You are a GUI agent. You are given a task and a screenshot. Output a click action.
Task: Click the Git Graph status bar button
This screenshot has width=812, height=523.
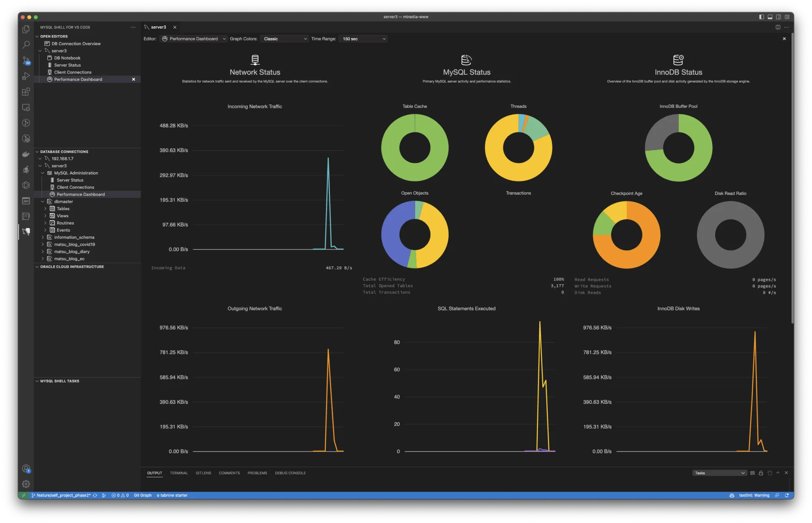tap(143, 496)
